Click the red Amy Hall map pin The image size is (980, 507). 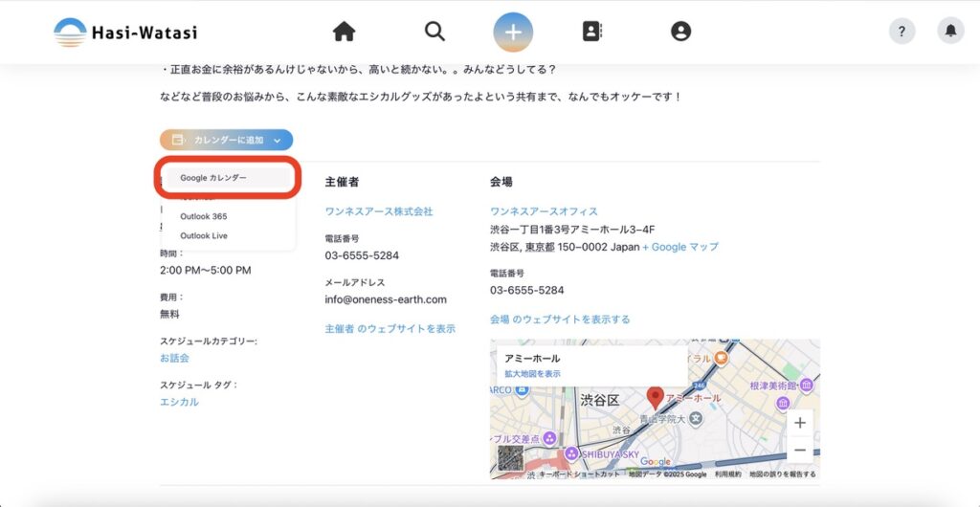[x=655, y=397]
